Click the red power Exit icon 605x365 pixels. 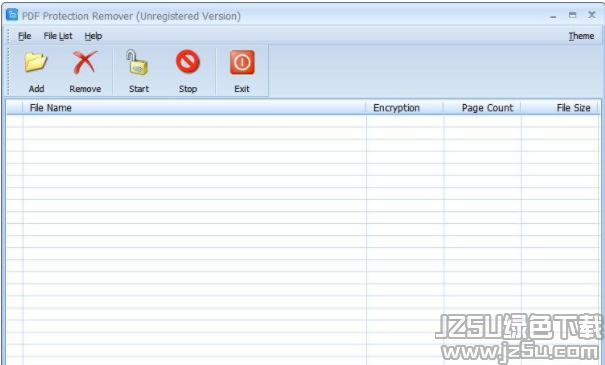tap(242, 62)
